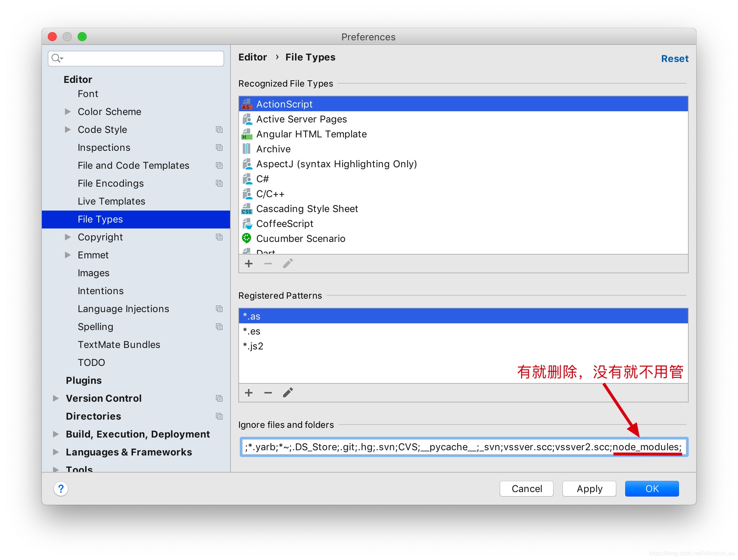Screen dimensions: 738x560
Task: Click the Cucumber Scenario icon
Action: tap(246, 238)
